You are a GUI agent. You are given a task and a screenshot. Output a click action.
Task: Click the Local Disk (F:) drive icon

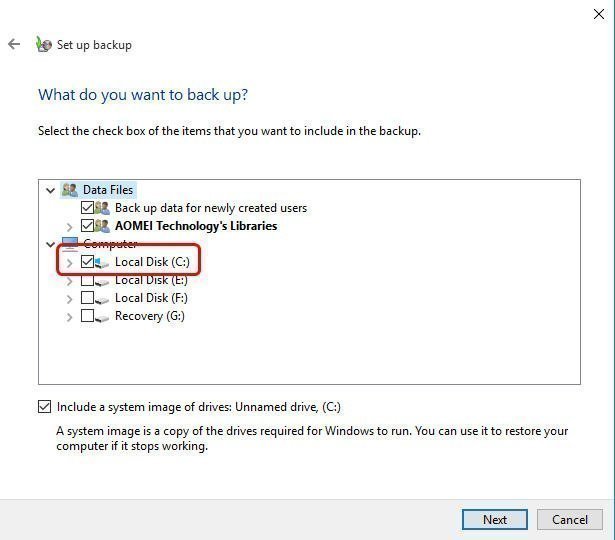(x=103, y=298)
